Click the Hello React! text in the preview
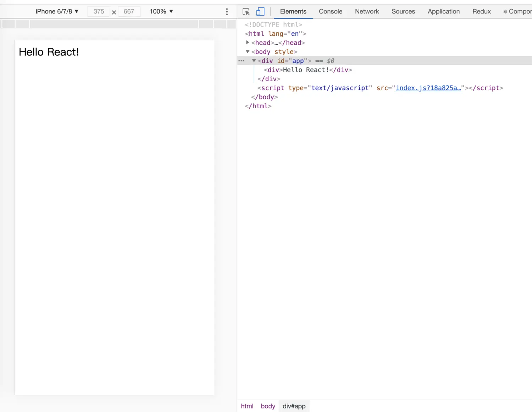 [x=49, y=52]
